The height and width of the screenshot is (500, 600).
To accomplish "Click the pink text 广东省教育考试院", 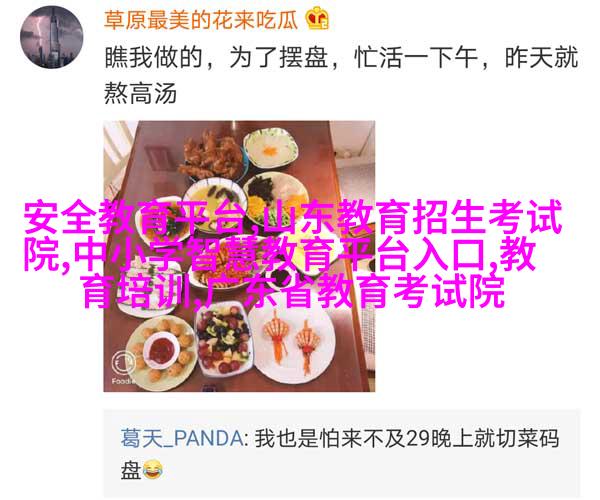I will click(x=352, y=291).
